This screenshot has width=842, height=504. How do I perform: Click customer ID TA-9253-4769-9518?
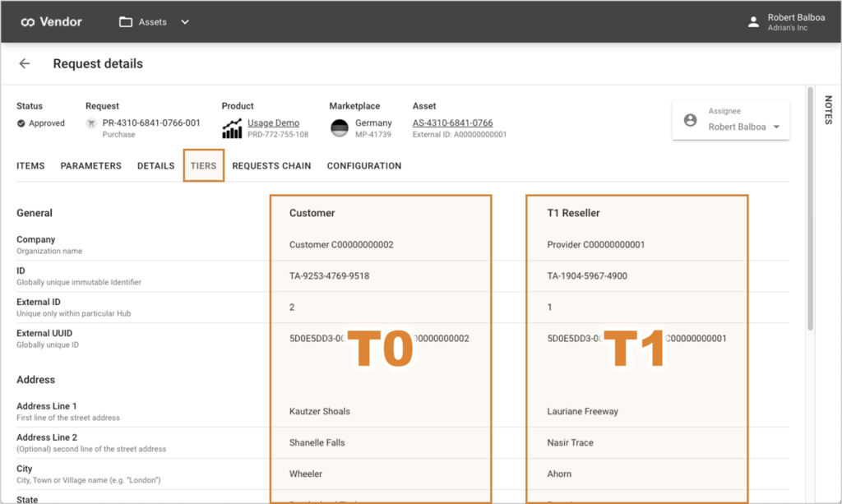pos(329,276)
